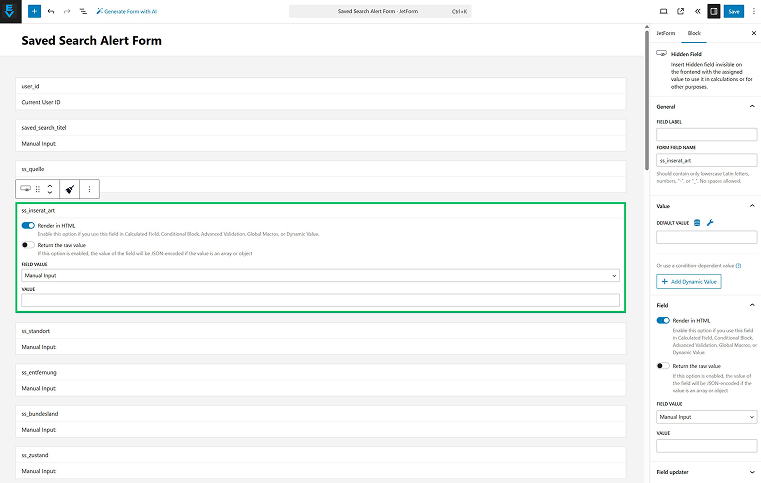Click the wrench macros icon by Default Value
761x483 pixels.
(710, 223)
